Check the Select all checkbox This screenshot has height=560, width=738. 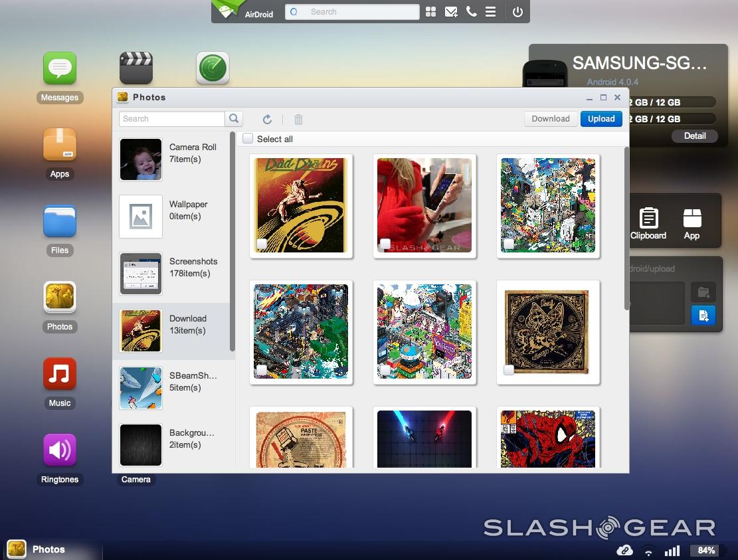[x=248, y=139]
